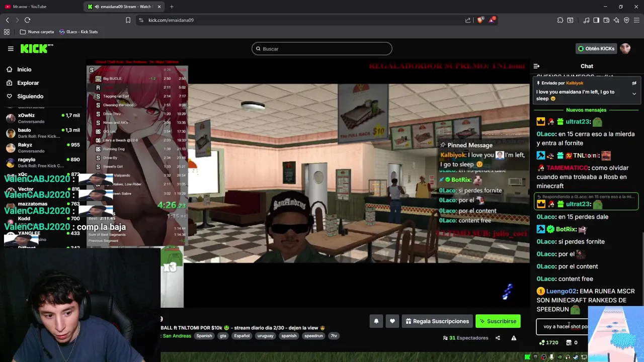Click the Epic Games tray icon

tap(535, 357)
